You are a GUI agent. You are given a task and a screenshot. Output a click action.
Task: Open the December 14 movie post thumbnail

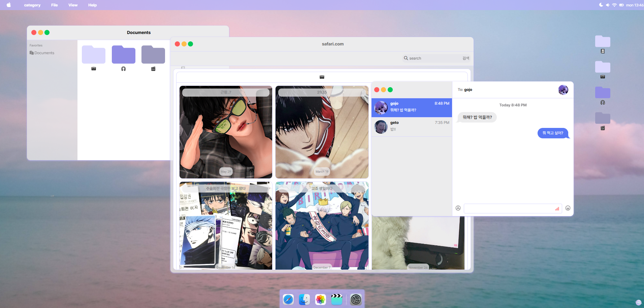[x=226, y=226]
